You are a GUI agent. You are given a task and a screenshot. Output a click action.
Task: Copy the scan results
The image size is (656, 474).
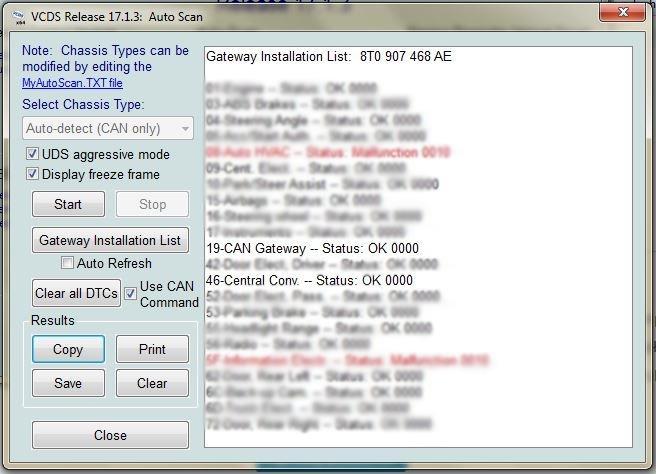(x=68, y=349)
